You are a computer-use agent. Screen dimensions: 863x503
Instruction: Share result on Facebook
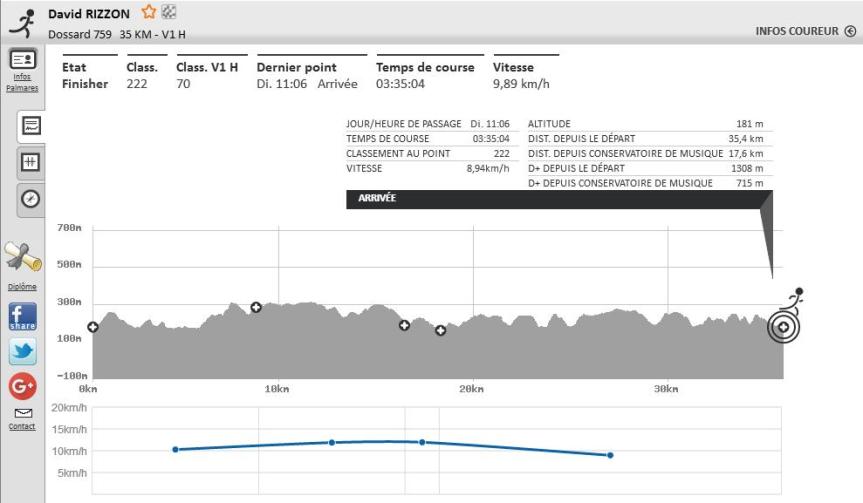(22, 316)
